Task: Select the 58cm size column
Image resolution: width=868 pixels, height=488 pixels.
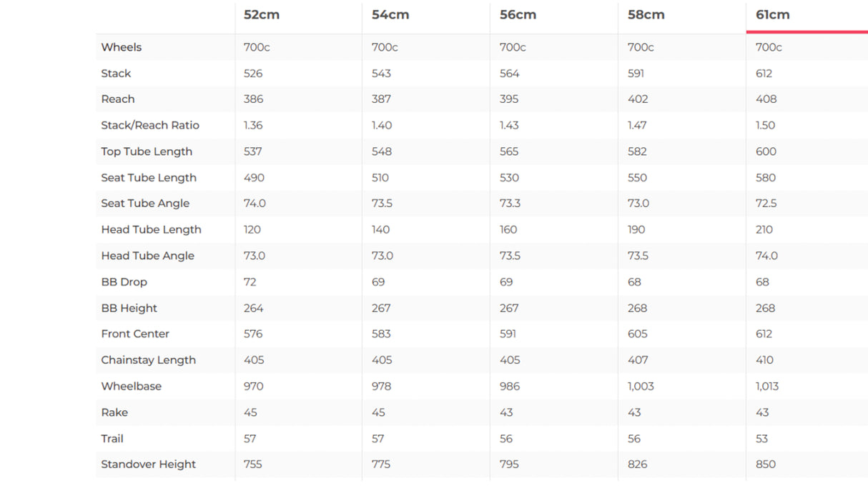Action: coord(646,15)
